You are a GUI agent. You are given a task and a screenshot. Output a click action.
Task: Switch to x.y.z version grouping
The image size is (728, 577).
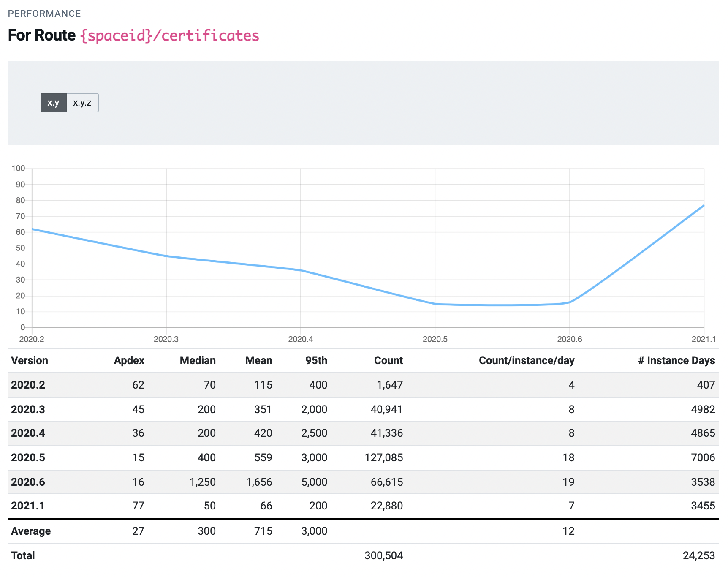[82, 103]
